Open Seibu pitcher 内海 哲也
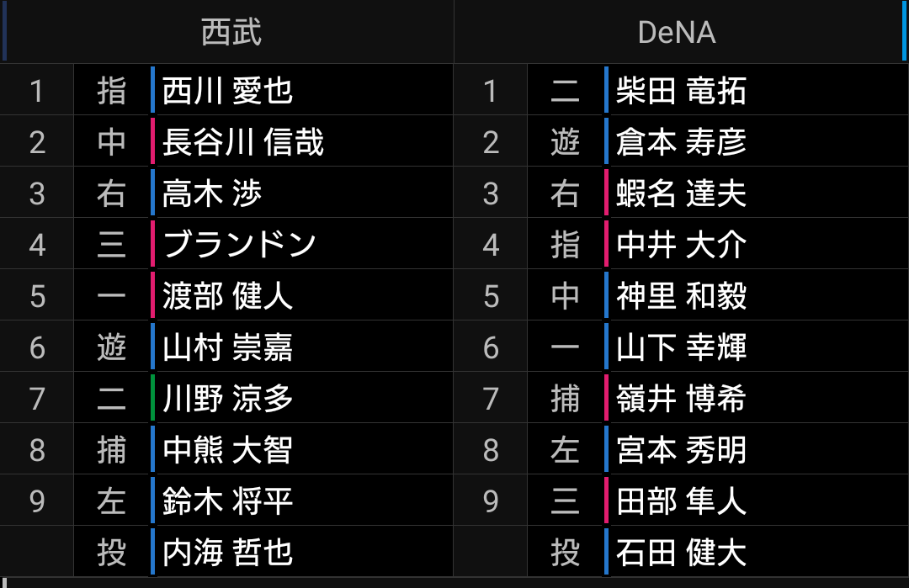 tap(227, 553)
